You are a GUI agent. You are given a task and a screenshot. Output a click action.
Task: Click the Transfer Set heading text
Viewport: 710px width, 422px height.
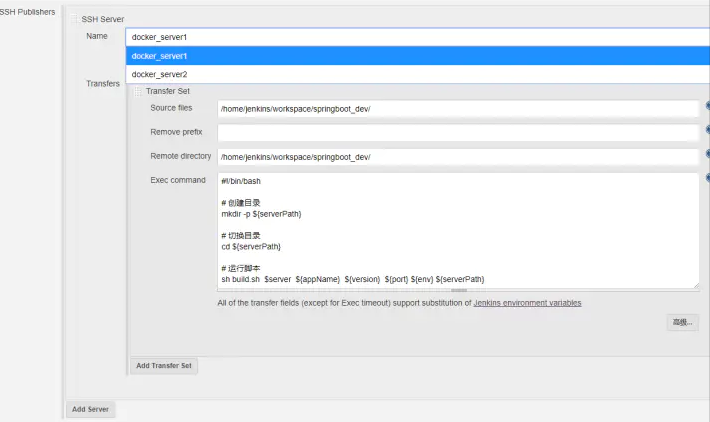168,91
